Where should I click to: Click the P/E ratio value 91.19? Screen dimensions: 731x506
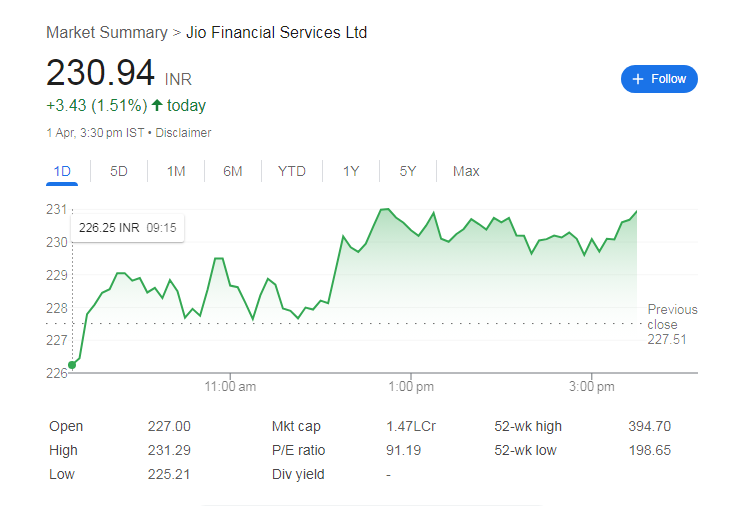[x=403, y=450]
